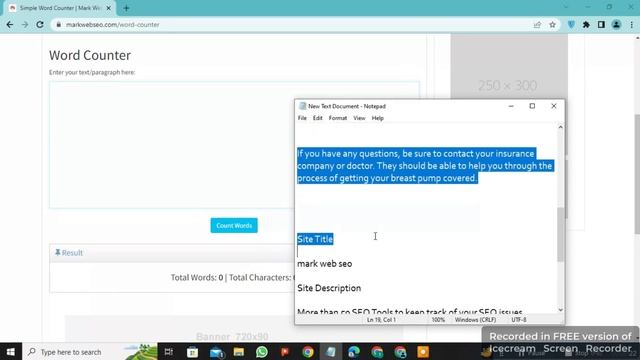Click 'mark web seo' line in Notepad
The height and width of the screenshot is (360, 640).
[x=324, y=264]
